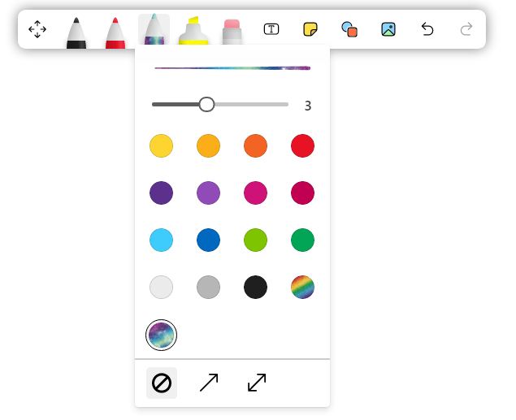Select the pink eraser tool

coord(232,31)
